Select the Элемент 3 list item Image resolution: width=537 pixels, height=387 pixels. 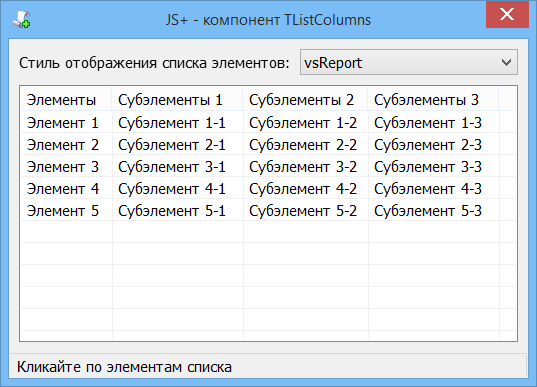click(63, 167)
